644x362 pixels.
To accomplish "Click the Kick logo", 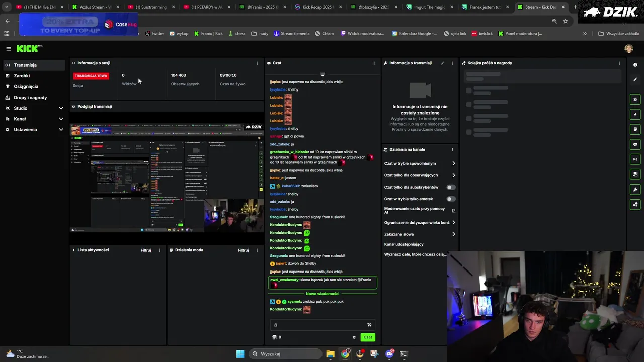I will pos(28,49).
